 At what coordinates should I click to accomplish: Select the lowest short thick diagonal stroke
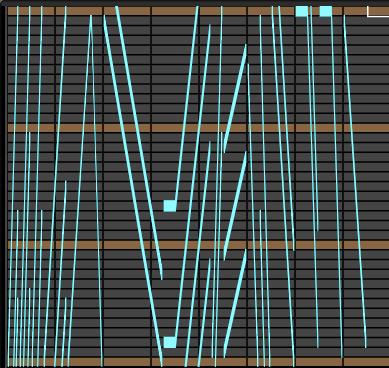(x=235, y=303)
